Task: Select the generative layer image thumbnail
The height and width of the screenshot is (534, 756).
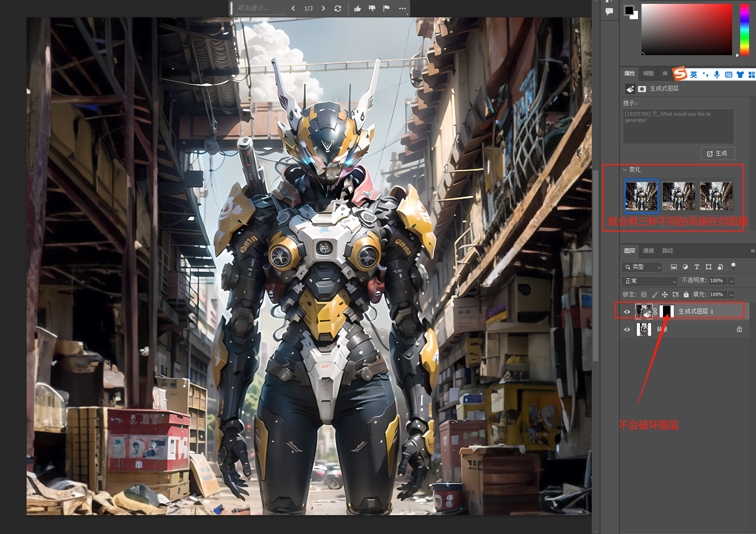Action: [643, 311]
